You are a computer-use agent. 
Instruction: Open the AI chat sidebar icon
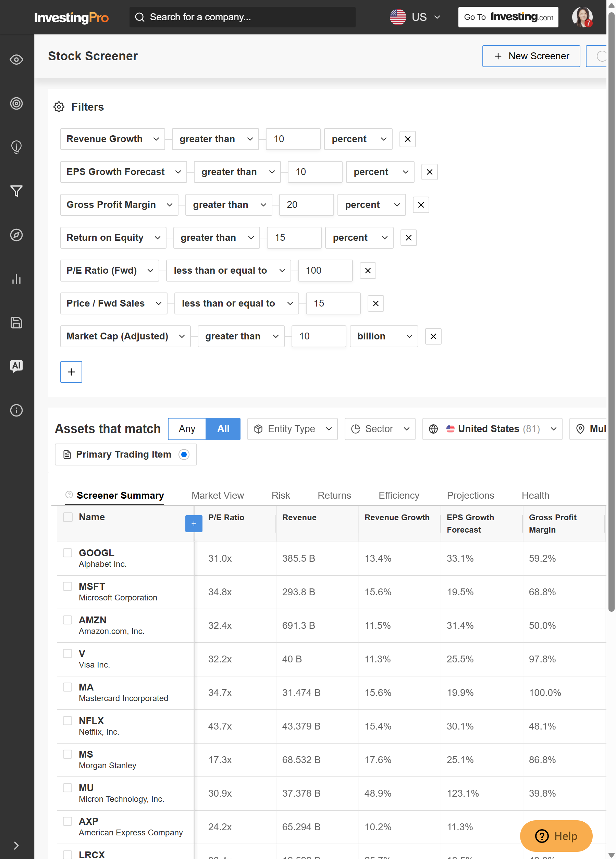(16, 366)
